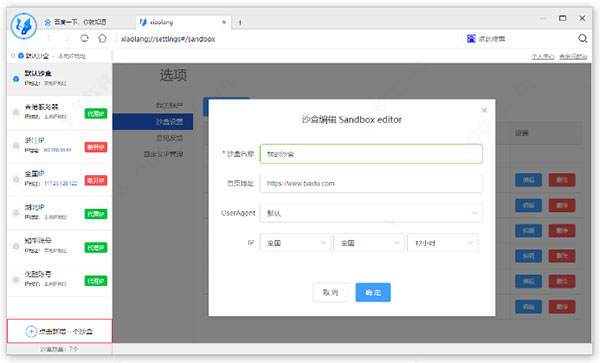
Task: Click the 全国IP sandbox IP address
Action: tap(60, 184)
